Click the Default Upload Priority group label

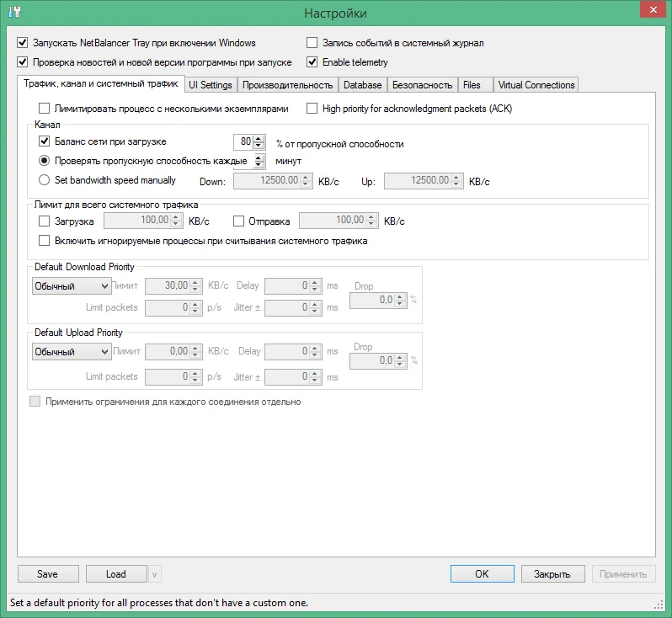pos(78,333)
